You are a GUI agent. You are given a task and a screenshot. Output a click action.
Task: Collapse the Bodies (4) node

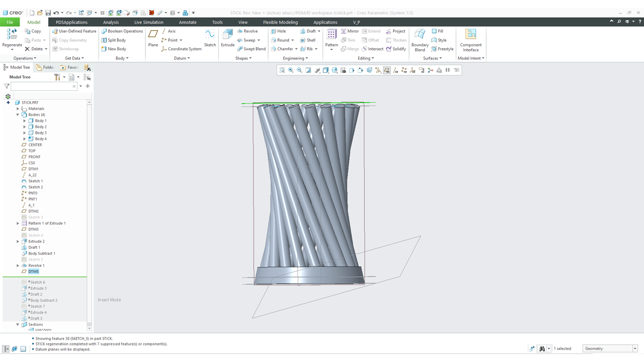point(18,115)
